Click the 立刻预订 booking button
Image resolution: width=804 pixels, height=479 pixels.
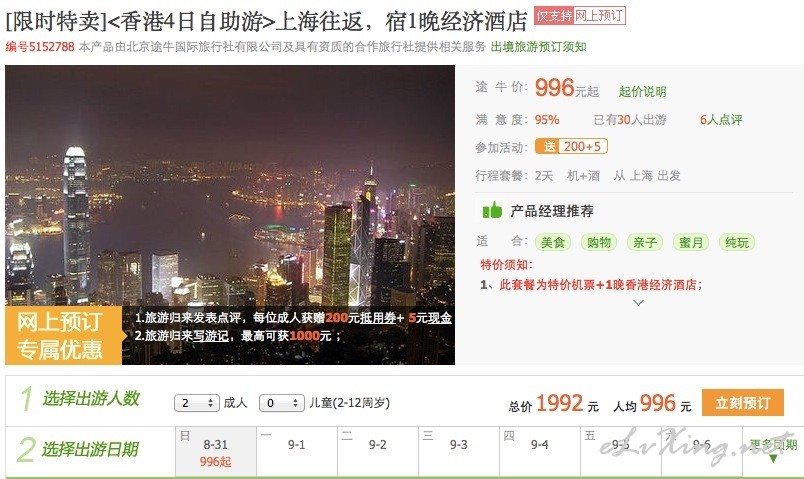point(742,403)
